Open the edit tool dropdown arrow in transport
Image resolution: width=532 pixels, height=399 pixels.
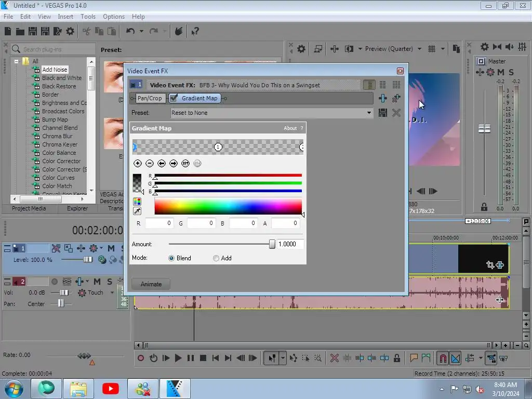[x=282, y=358]
